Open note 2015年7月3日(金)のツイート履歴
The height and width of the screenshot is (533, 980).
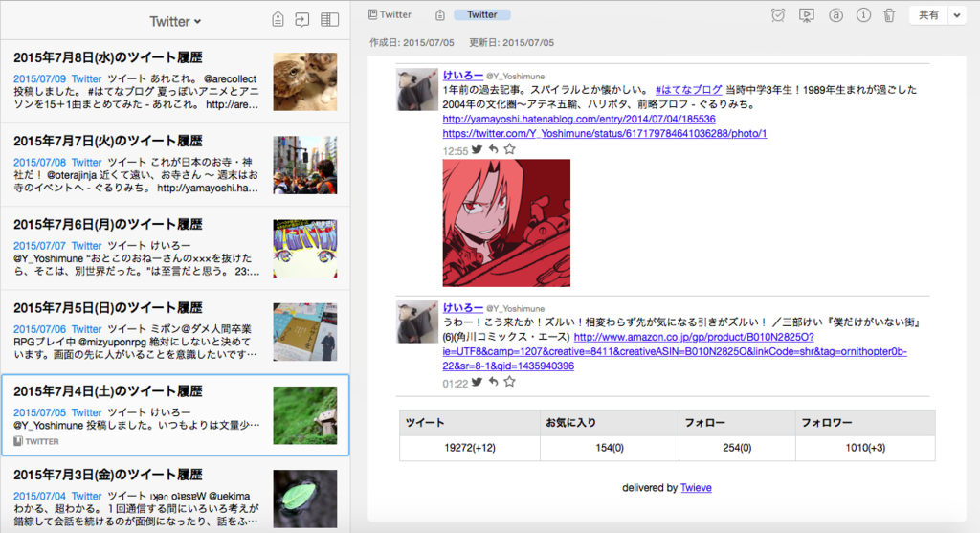click(x=175, y=495)
